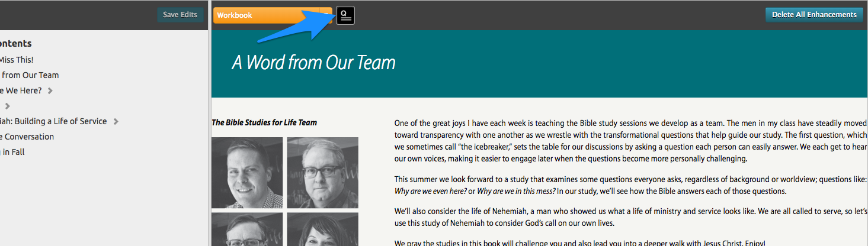
Task: Select the 'Building a Life of Service' entry
Action: click(x=55, y=121)
